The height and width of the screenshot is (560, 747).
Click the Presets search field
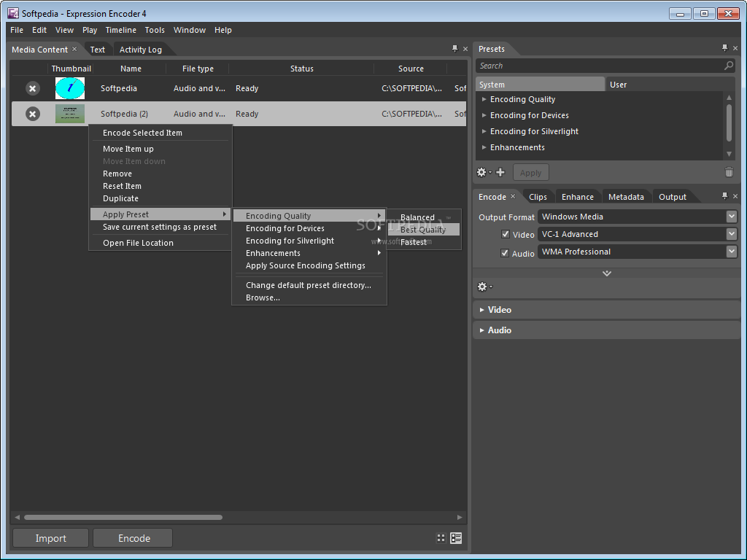click(600, 66)
